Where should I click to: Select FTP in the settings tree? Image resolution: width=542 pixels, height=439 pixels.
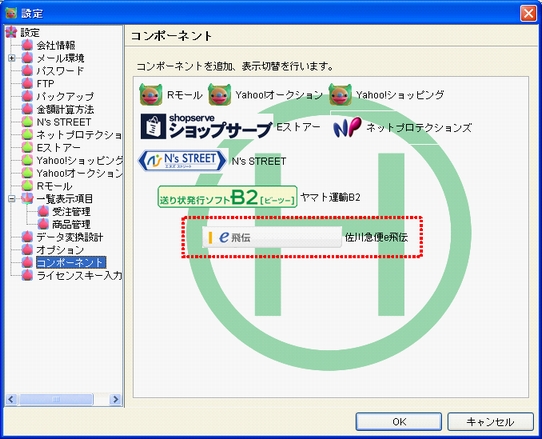pos(45,84)
